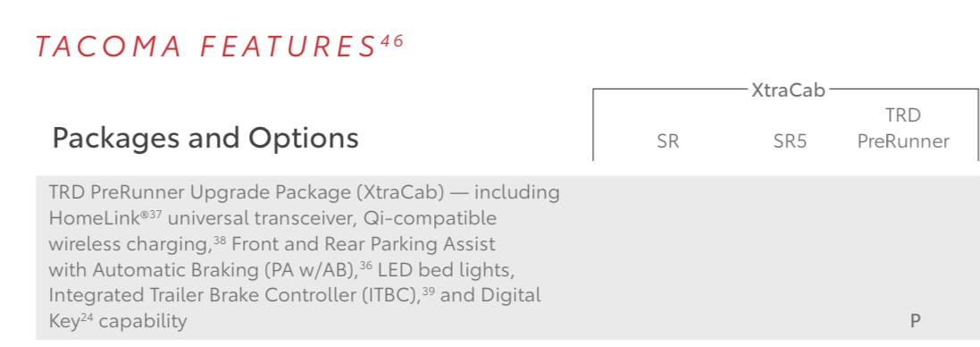Screen dimensions: 980x347
Task: Click the TACOMA FEATURES red heading
Action: [206, 47]
